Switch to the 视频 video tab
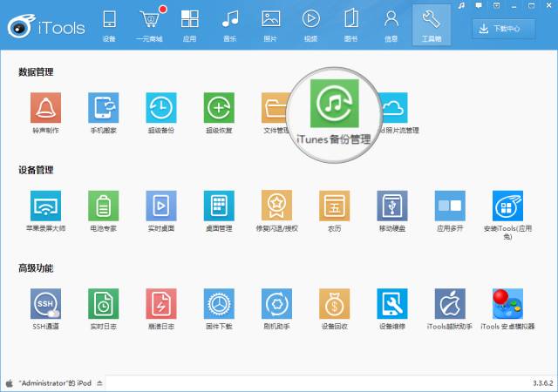This screenshot has width=558, height=392. point(310,25)
